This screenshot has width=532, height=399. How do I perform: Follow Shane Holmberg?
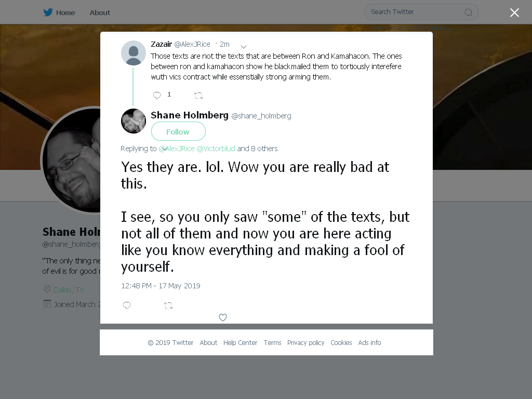coord(178,131)
